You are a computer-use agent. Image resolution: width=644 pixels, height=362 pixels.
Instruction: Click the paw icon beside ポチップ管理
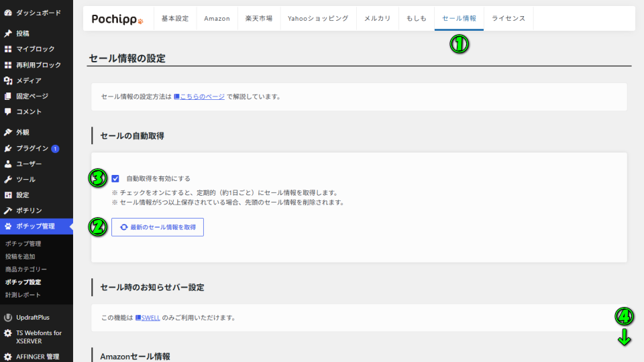coord(8,226)
